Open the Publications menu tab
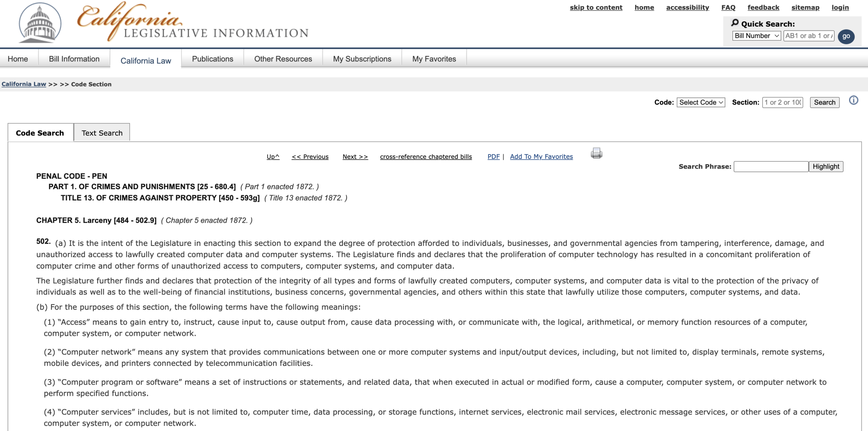The height and width of the screenshot is (431, 868). coord(212,59)
